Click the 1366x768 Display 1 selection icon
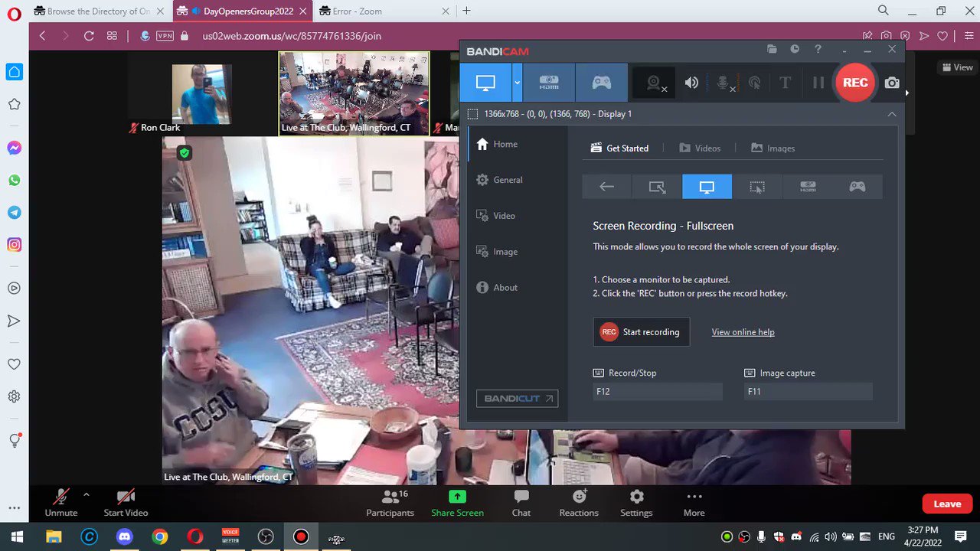Image resolution: width=980 pixels, height=551 pixels. 472,114
